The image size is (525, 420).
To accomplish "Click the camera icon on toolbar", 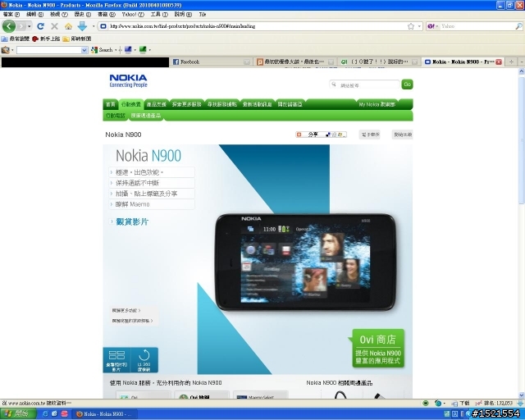I will coord(6,50).
